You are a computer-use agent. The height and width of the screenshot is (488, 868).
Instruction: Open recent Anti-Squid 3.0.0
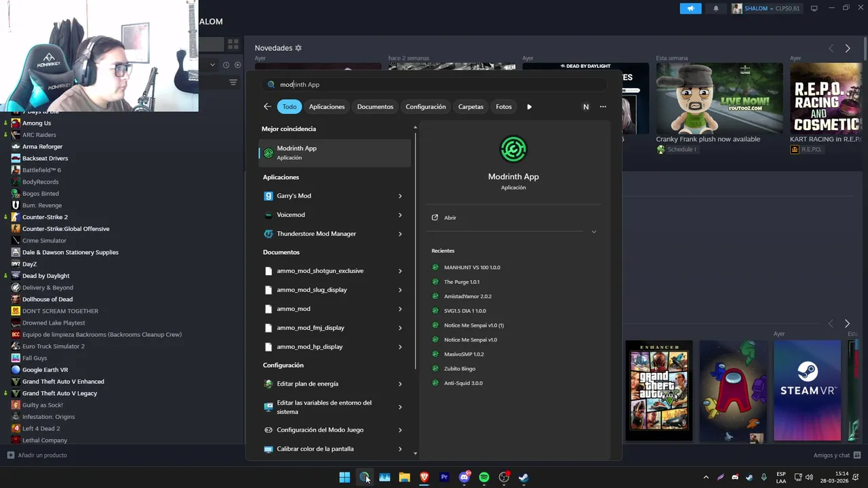[x=463, y=383]
